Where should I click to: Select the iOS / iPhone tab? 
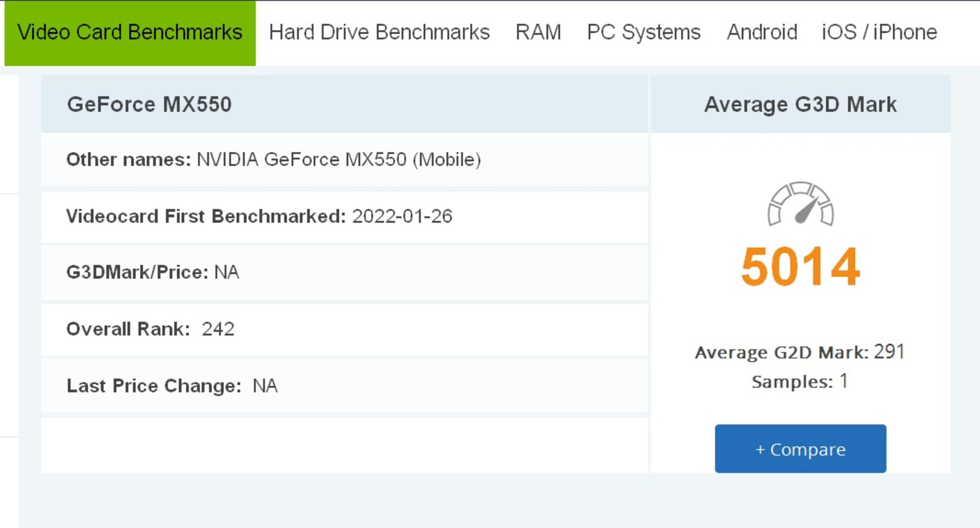click(879, 32)
